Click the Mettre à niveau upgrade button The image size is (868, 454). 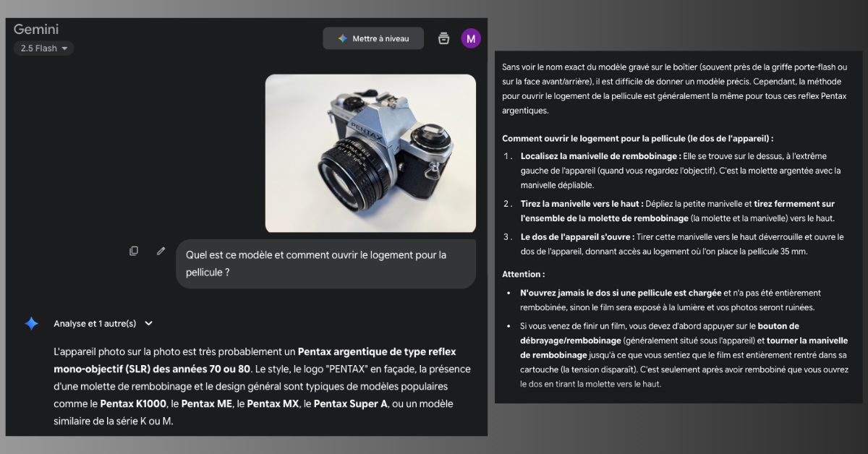pos(373,38)
